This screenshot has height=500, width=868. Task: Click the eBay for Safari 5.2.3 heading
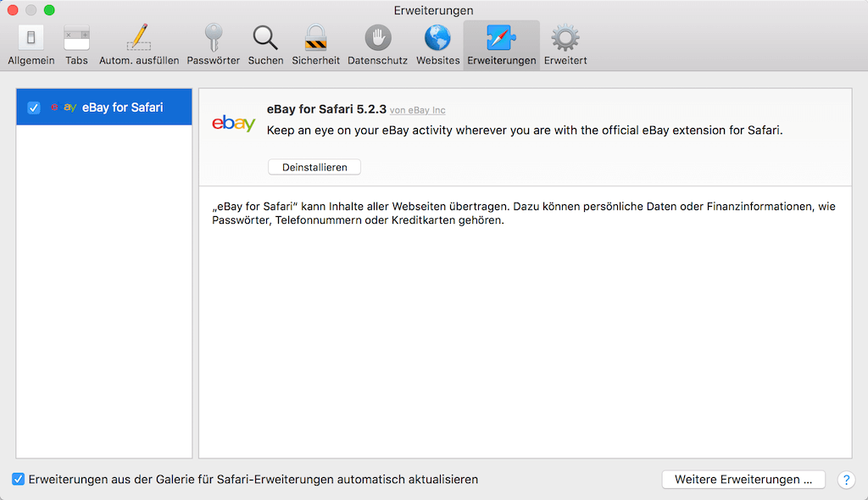click(x=326, y=109)
